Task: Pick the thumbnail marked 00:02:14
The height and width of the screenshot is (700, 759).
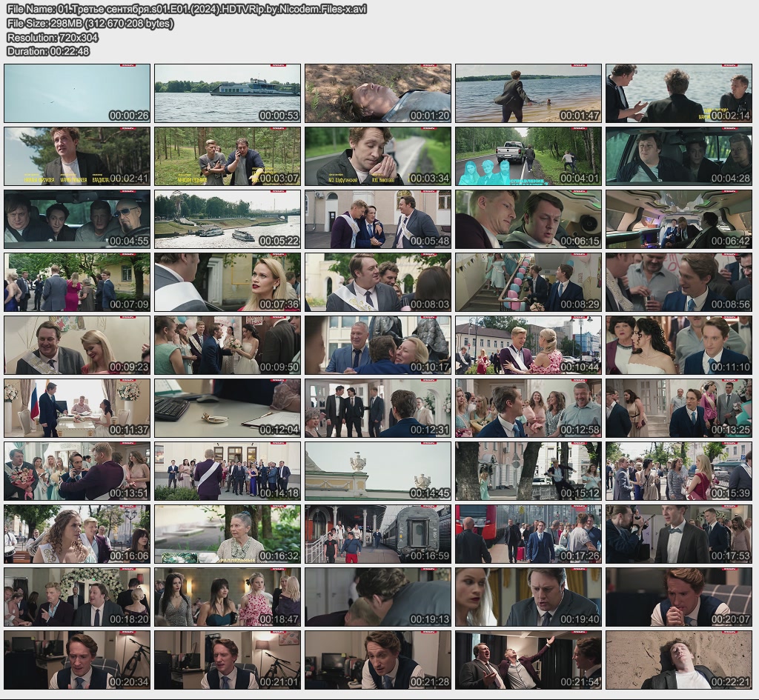Action: 679,93
